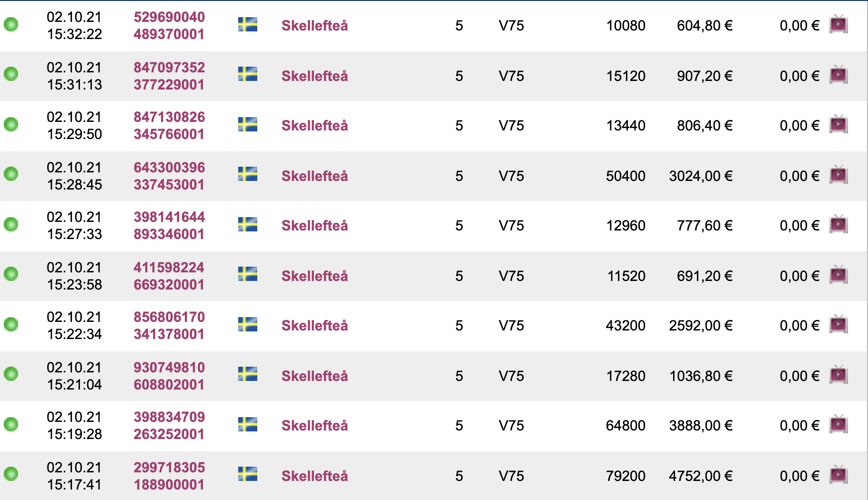Open bet ID 847097352 377229001
Image resolution: width=868 pixels, height=500 pixels.
click(169, 76)
